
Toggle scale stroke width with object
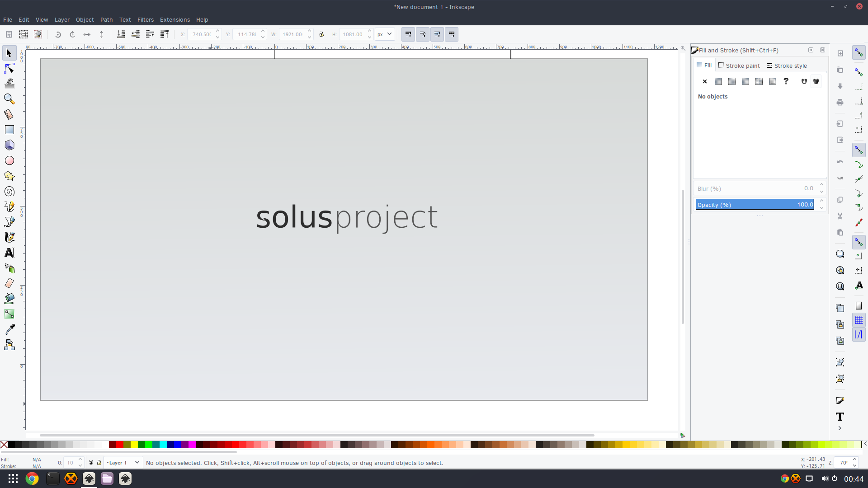coord(408,34)
